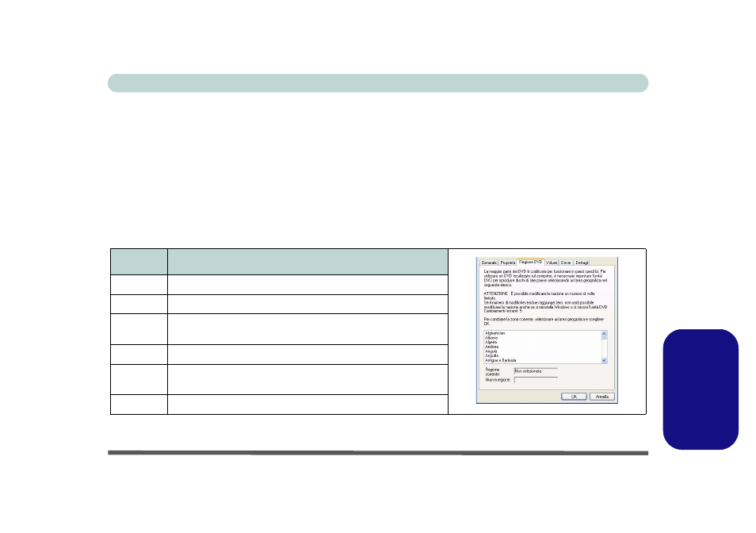Click the country list scroll down arrow
756x533 pixels.
pyautogui.click(x=604, y=360)
